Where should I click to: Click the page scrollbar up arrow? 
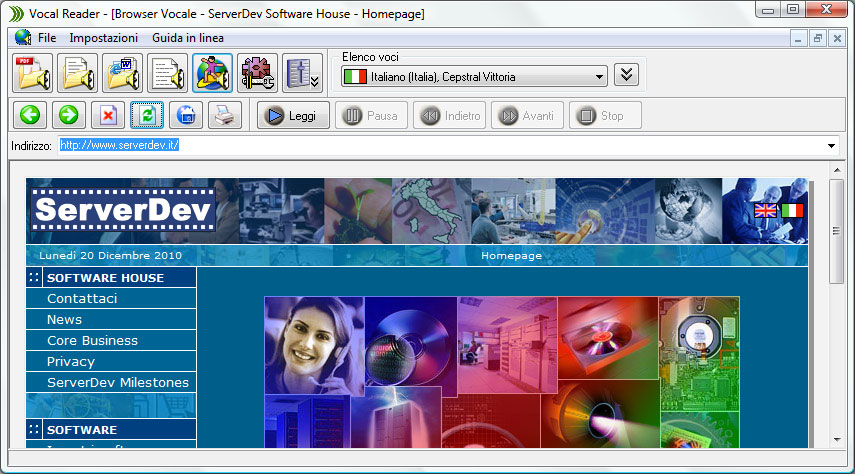tap(836, 170)
